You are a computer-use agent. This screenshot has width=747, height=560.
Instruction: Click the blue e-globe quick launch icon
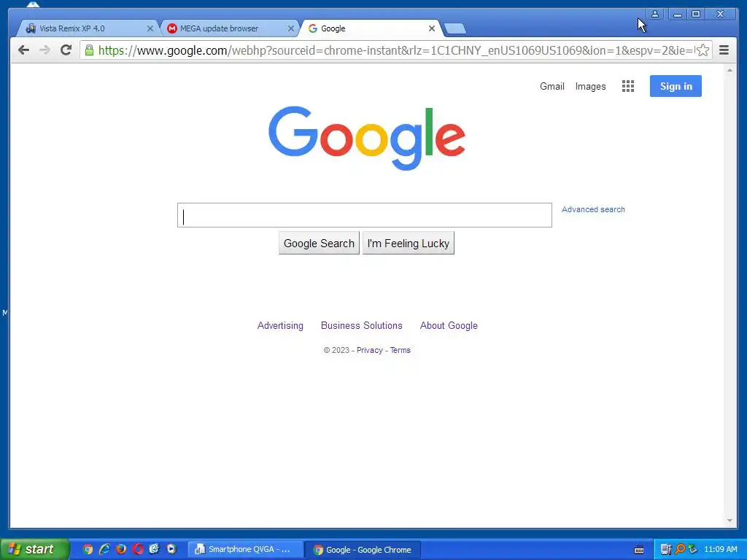click(x=155, y=549)
